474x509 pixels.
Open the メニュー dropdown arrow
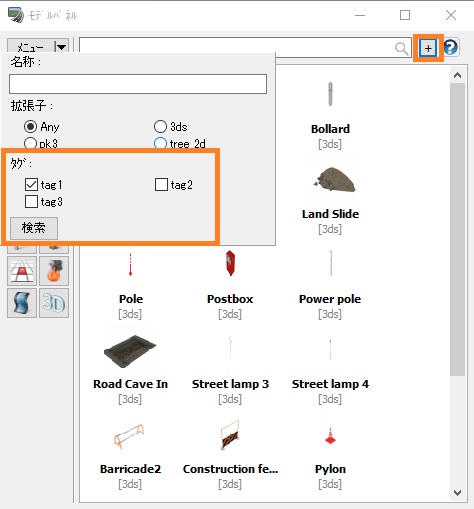coord(61,47)
